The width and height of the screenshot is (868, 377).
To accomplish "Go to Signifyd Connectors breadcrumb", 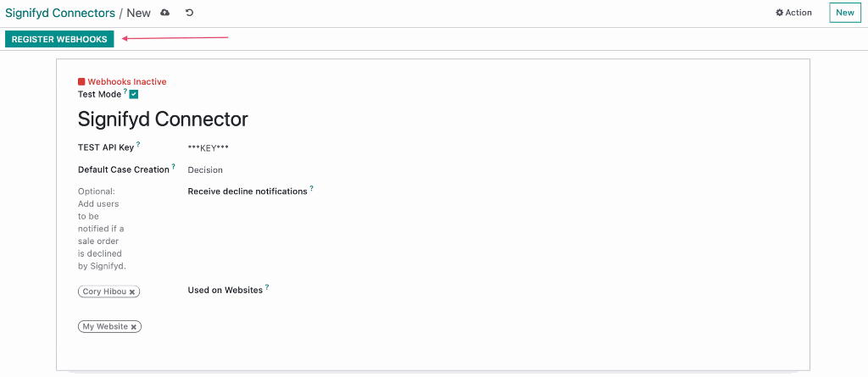I will 60,13.
